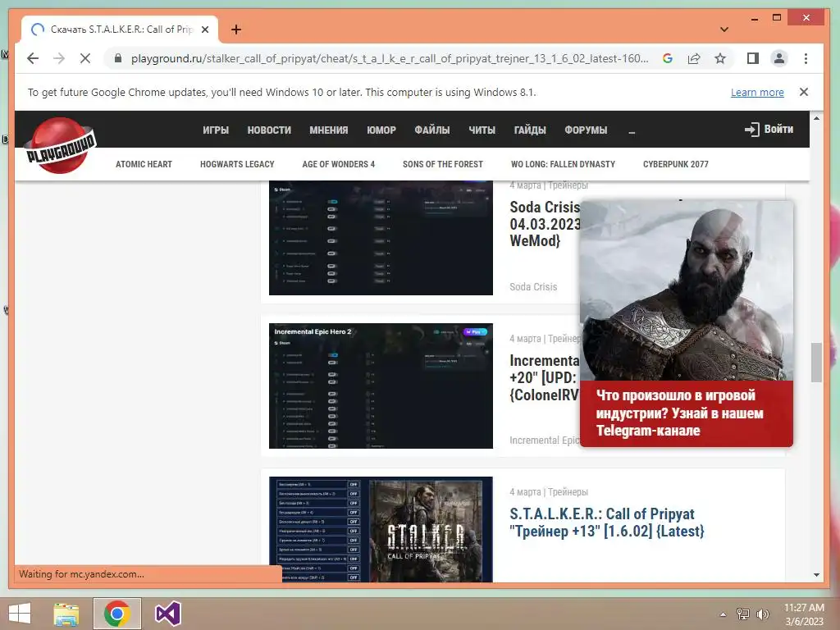
Task: Stop loading the page
Action: (85, 58)
